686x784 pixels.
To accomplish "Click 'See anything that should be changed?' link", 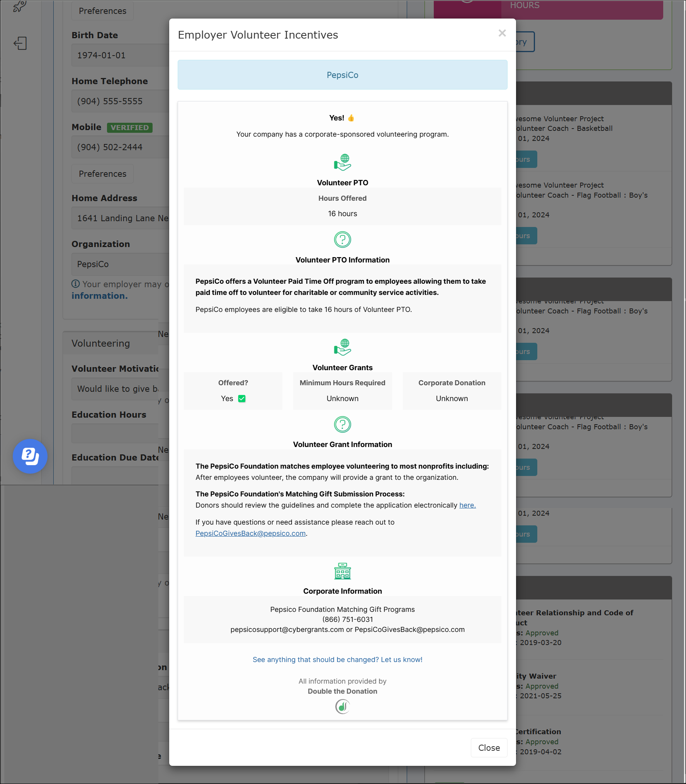I will [x=338, y=660].
